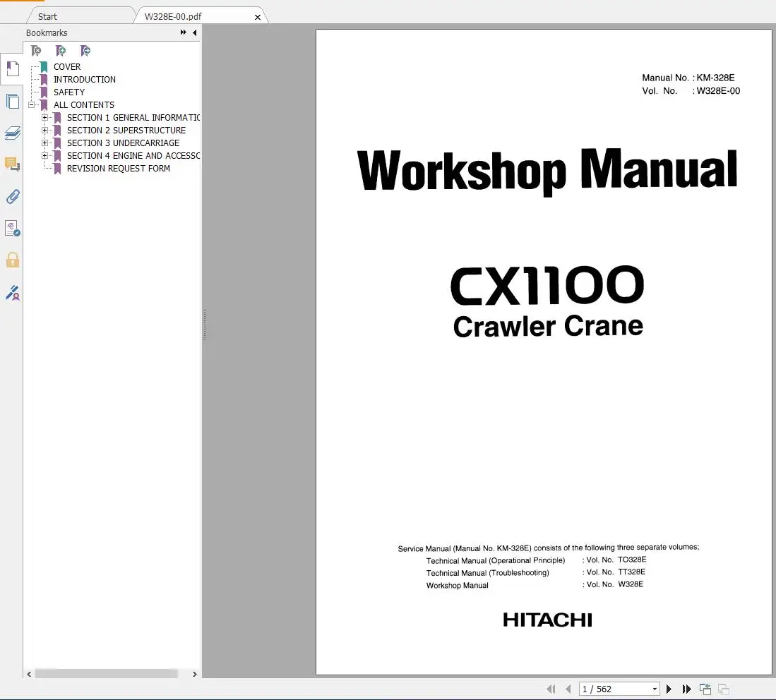Open the Attachments paperclip panel

tap(13, 196)
